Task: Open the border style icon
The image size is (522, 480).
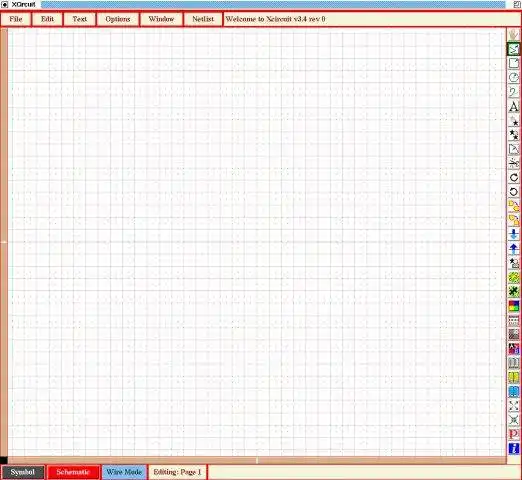Action: click(x=514, y=320)
